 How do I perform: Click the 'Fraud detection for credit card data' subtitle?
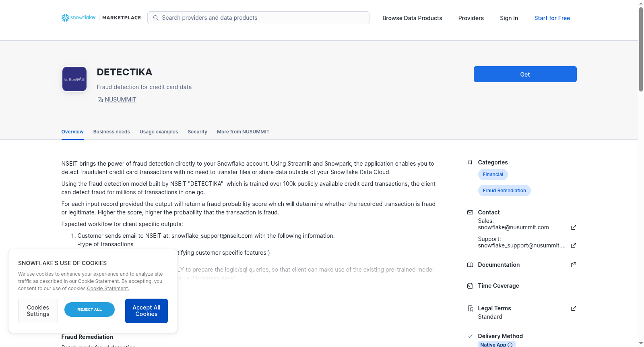[144, 87]
